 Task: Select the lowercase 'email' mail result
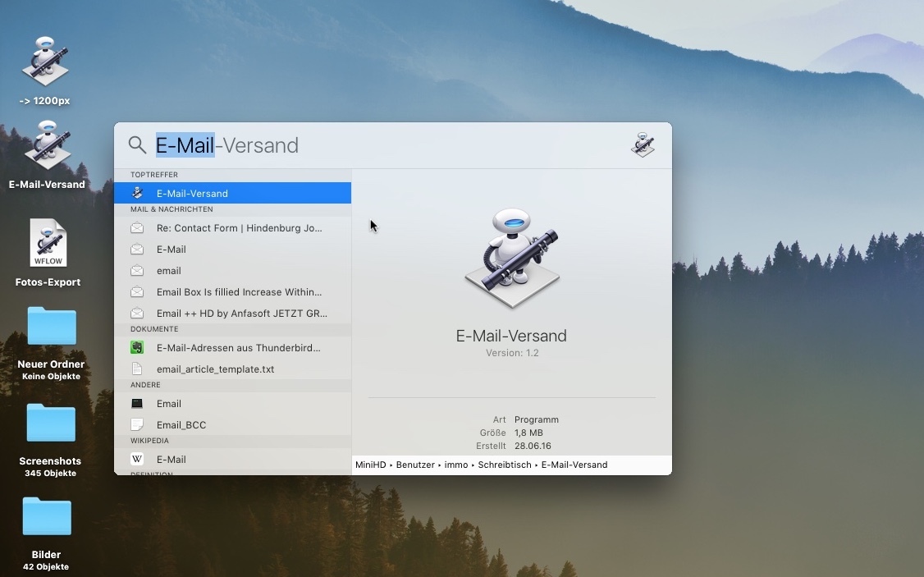coord(233,271)
